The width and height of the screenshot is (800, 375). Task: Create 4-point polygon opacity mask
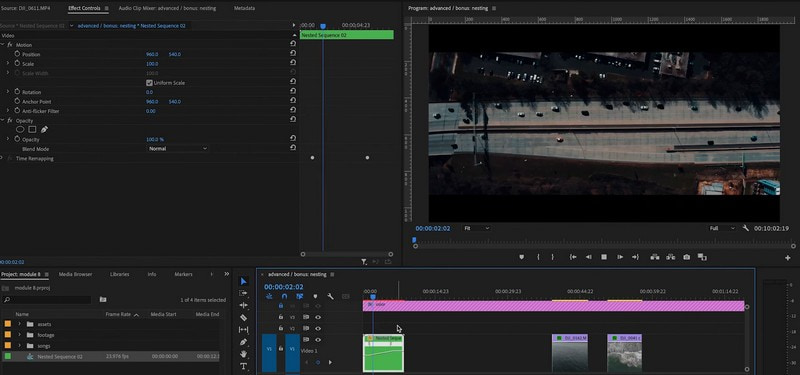32,130
